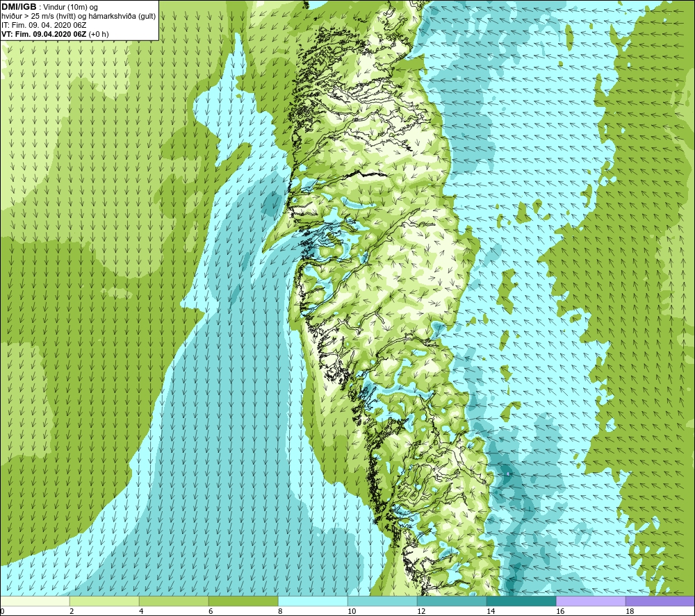Click the legend label '8'
Viewport: 695px width, 616px height.
click(280, 612)
